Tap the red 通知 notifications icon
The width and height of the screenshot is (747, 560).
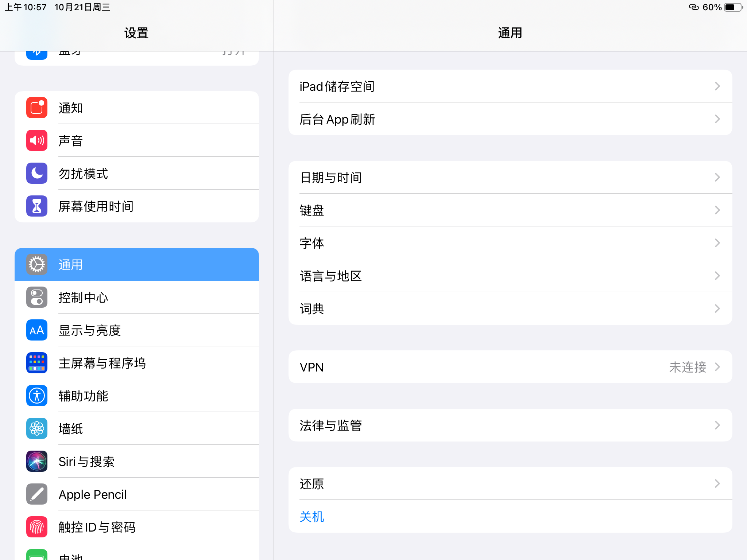tap(37, 108)
